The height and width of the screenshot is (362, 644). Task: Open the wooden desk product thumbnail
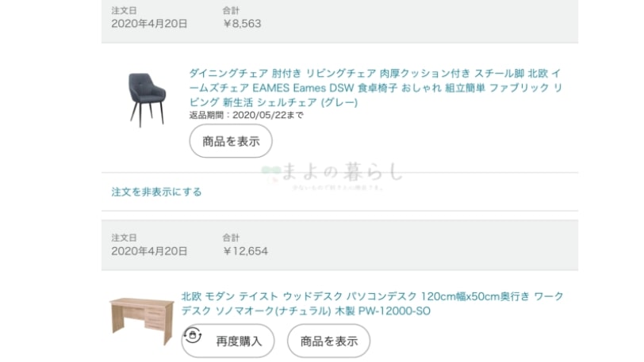point(142,321)
